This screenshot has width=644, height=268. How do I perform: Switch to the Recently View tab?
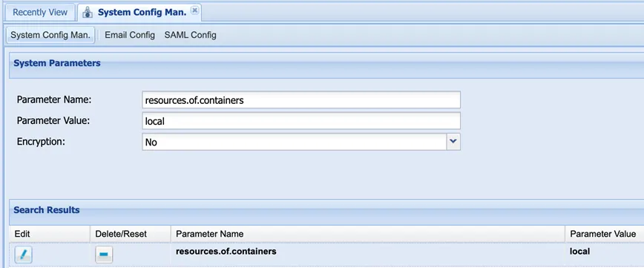[x=40, y=13]
